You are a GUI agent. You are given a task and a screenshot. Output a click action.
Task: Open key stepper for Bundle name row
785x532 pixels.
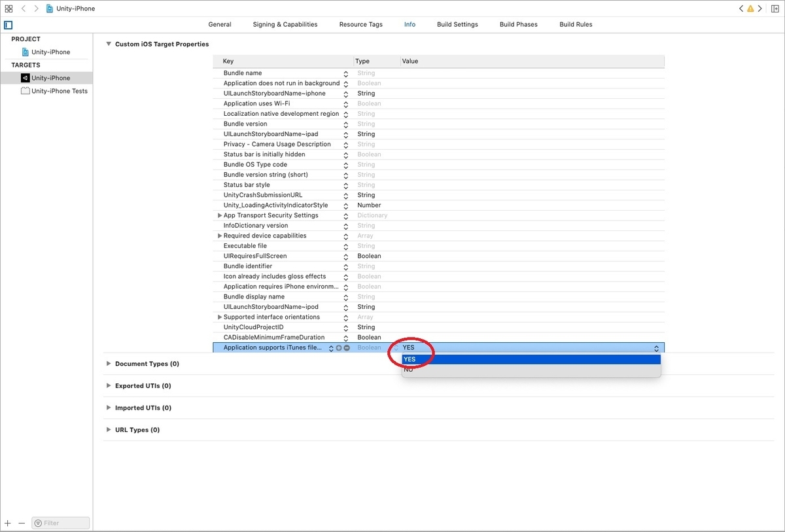point(346,73)
